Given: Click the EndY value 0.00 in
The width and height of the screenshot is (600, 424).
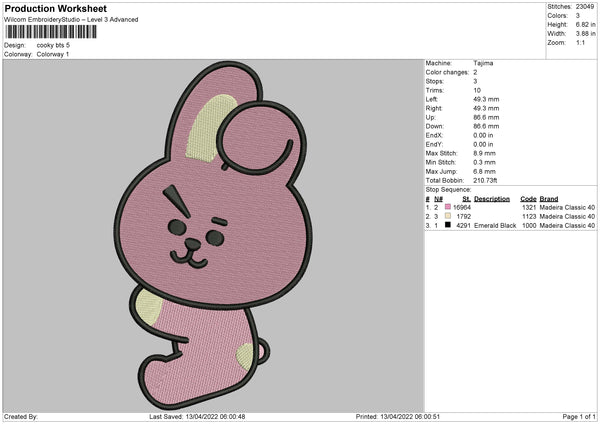Looking at the screenshot, I should click(483, 144).
